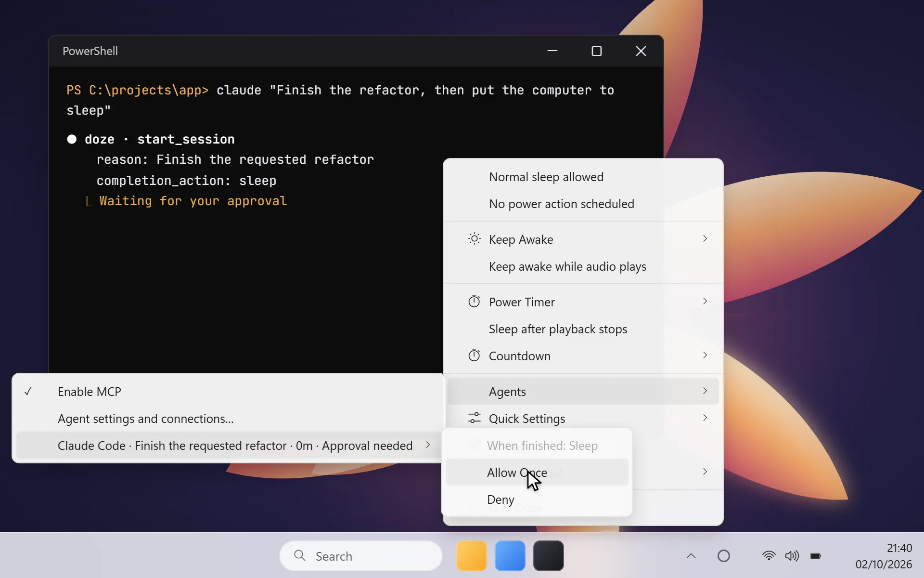
Task: Click the sun icon beside Keep Awake
Action: click(474, 239)
